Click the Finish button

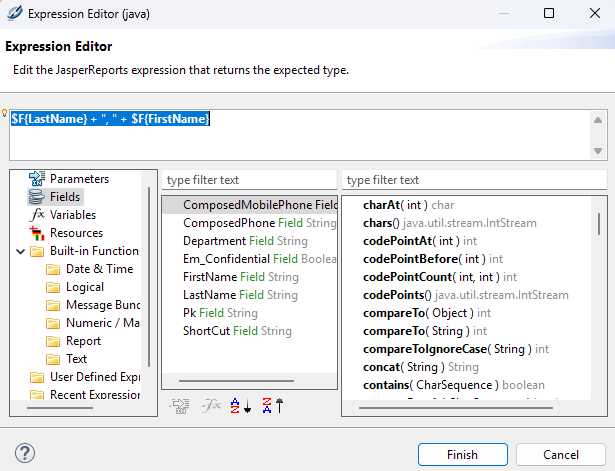461,453
